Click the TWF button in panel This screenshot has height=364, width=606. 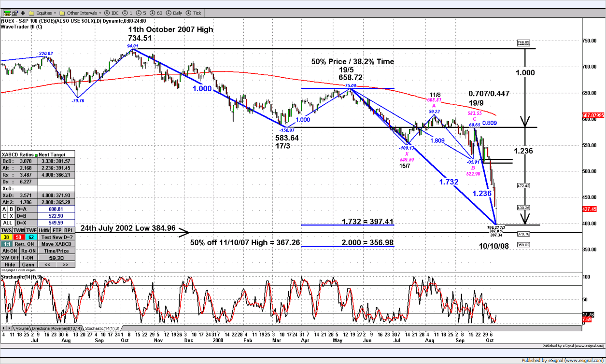pos(31,230)
